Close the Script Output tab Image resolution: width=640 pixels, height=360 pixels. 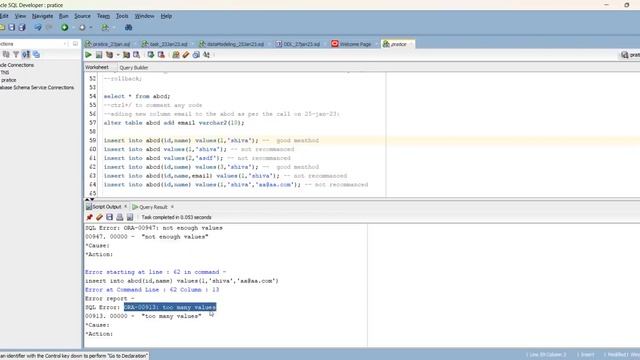click(x=125, y=207)
